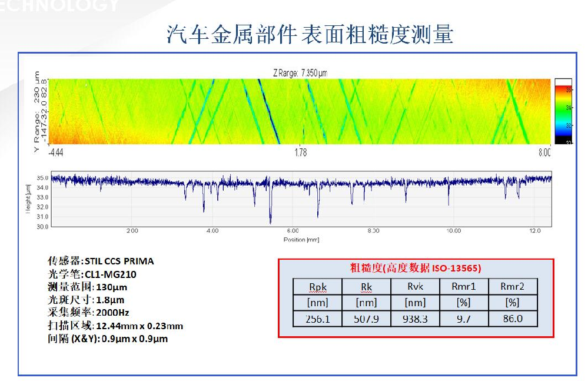
Task: Click the blue height profile line chart
Action: click(301, 199)
